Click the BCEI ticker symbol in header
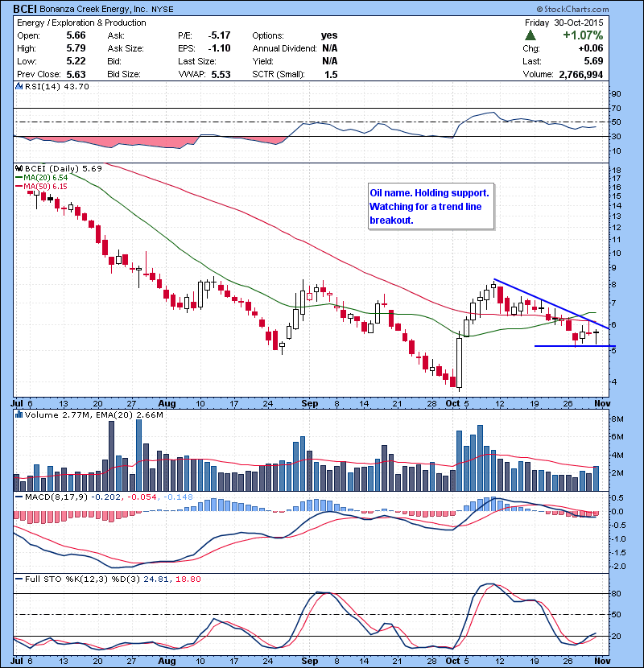Viewport: 644px width, 668px height. click(x=25, y=9)
